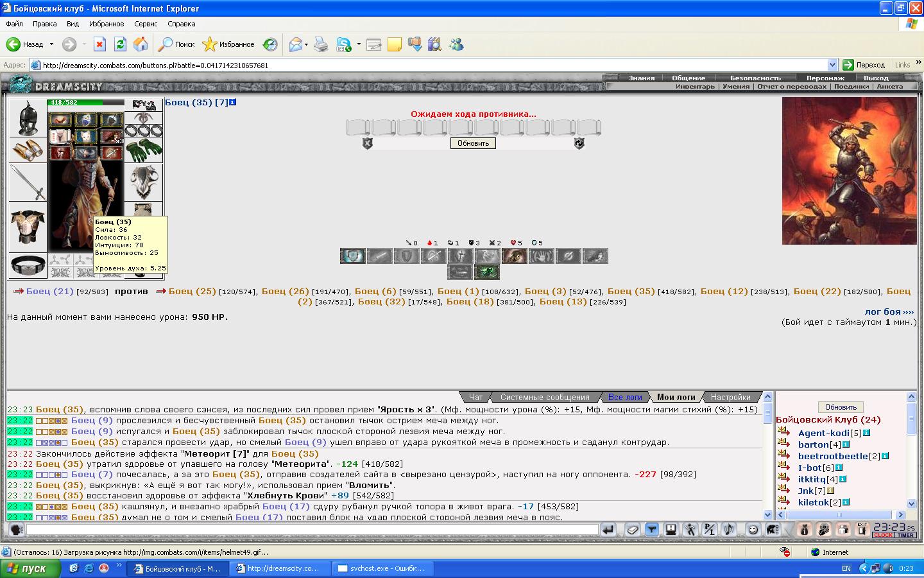924x578 pixels.
Task: Click the sword weapon slot
Action: click(28, 182)
